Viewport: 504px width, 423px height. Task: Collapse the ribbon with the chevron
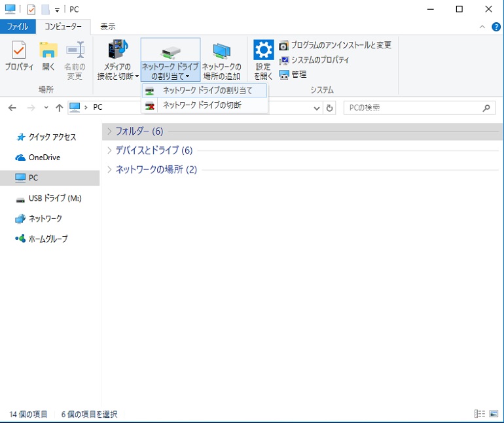click(482, 27)
